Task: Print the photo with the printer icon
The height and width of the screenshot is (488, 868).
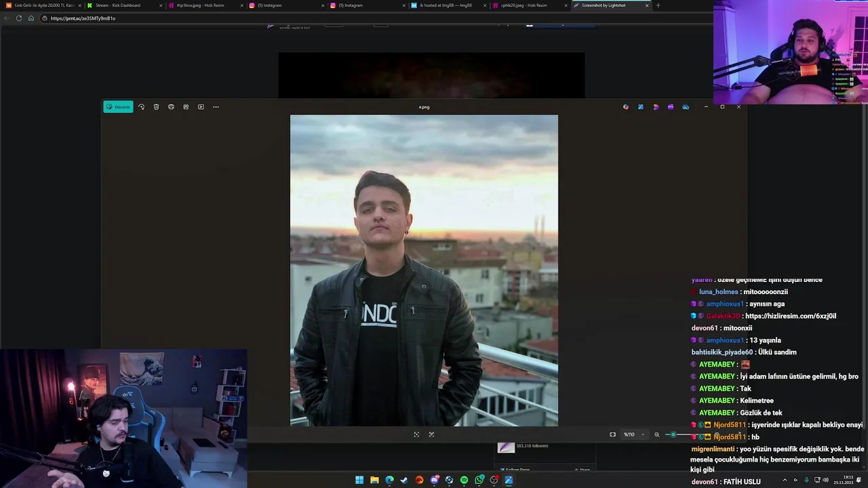Action: pyautogui.click(x=171, y=106)
